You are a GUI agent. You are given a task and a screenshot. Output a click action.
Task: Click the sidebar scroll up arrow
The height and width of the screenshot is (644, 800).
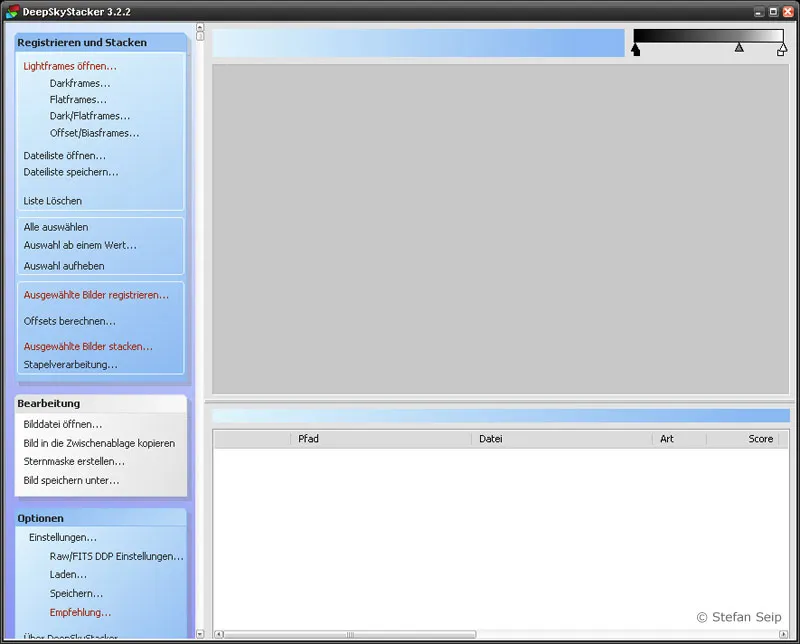click(200, 27)
